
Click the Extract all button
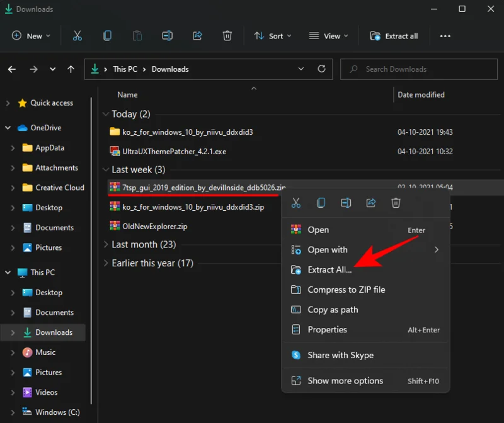[394, 36]
